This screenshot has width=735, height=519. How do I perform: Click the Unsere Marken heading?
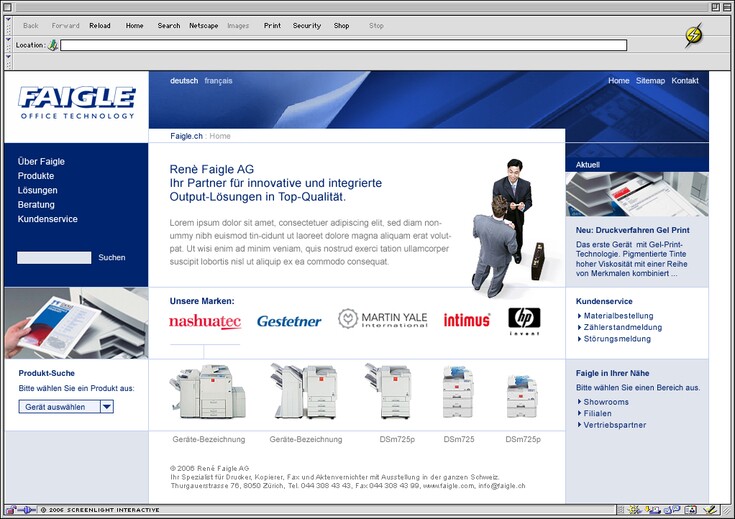(x=202, y=301)
